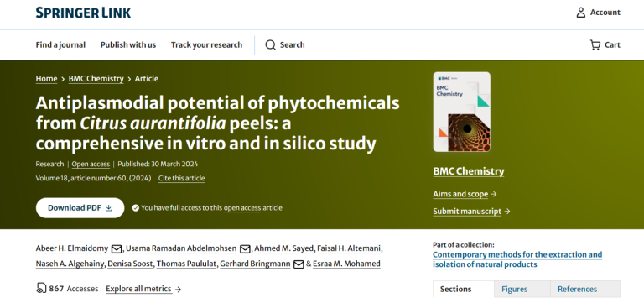The height and width of the screenshot is (303, 644).
Task: Click the open access link in access notice
Action: 242,208
